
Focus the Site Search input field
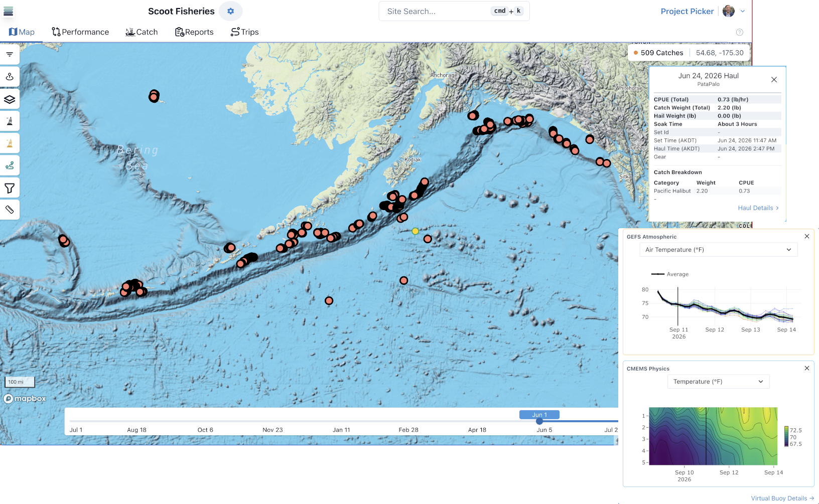pyautogui.click(x=454, y=11)
